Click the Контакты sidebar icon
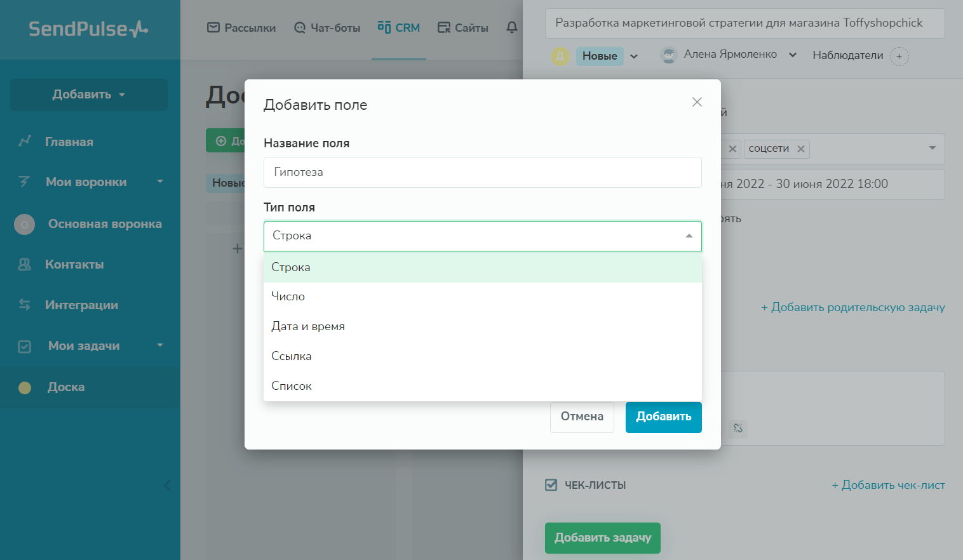The width and height of the screenshot is (963, 560). click(25, 265)
